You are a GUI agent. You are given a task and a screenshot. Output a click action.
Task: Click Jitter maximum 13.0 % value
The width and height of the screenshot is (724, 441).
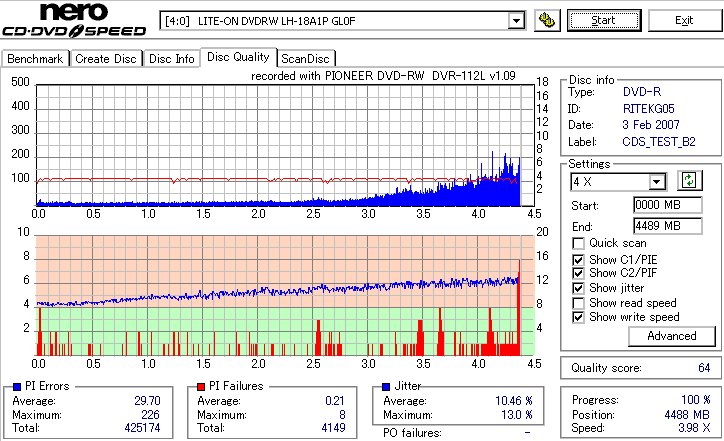tap(517, 415)
